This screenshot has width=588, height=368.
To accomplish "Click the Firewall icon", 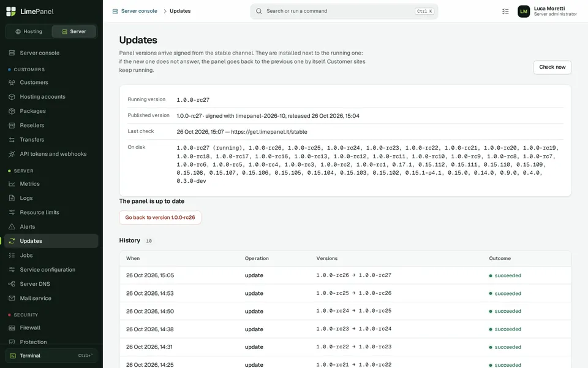I will 12,328.
